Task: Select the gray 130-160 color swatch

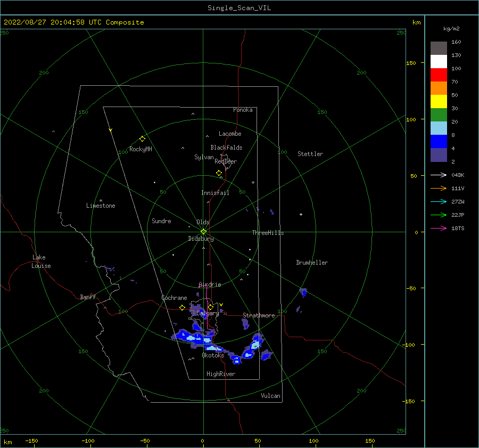Action: coord(439,48)
